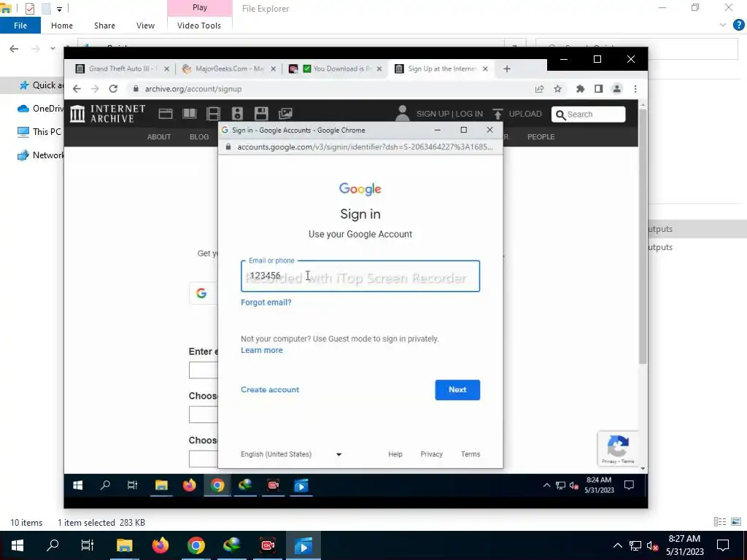Image resolution: width=747 pixels, height=560 pixels.
Task: Open the Video film icon in Archive navbar
Action: tap(213, 113)
